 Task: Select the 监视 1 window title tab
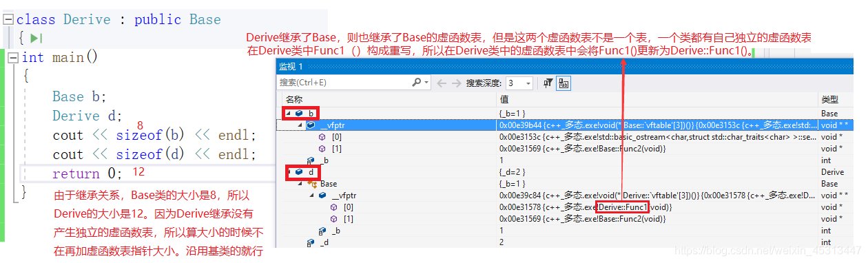pos(290,66)
